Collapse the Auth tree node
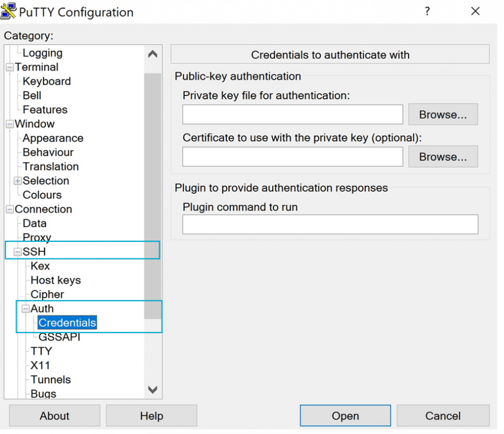 point(26,309)
